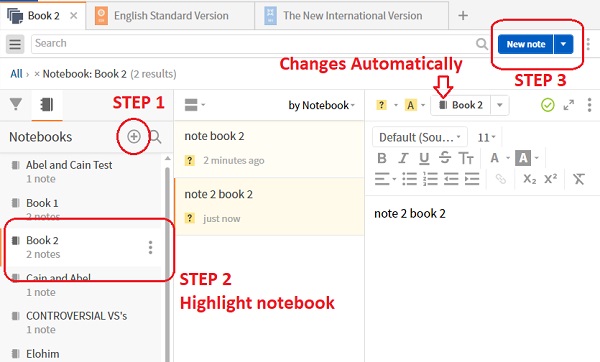
Task: Click the question-mark icon beside 'just now'
Action: coord(189,218)
